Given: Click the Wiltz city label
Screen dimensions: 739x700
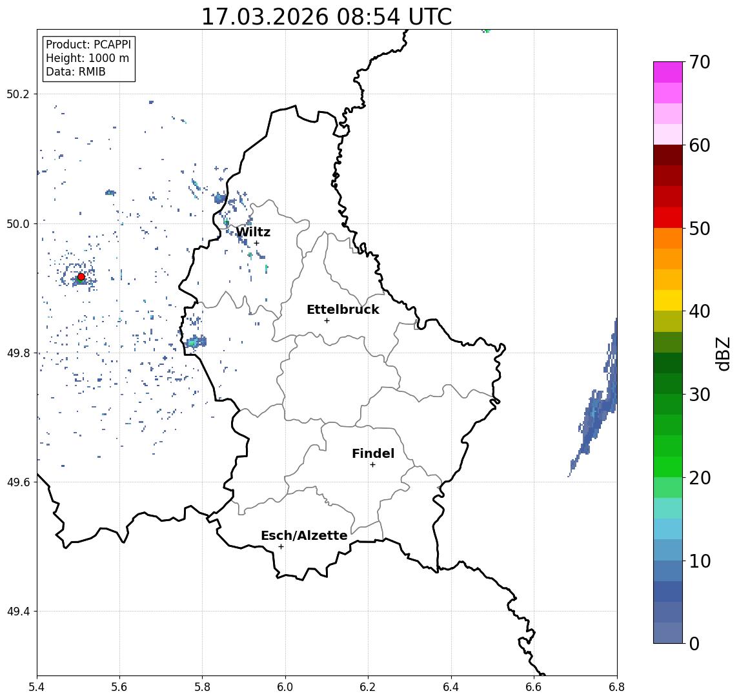Looking at the screenshot, I should point(253,232).
